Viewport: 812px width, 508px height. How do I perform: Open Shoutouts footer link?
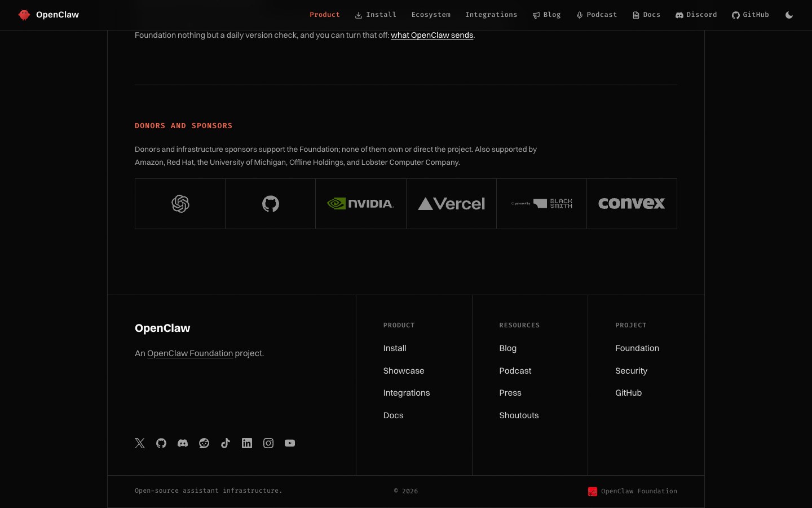(x=519, y=415)
